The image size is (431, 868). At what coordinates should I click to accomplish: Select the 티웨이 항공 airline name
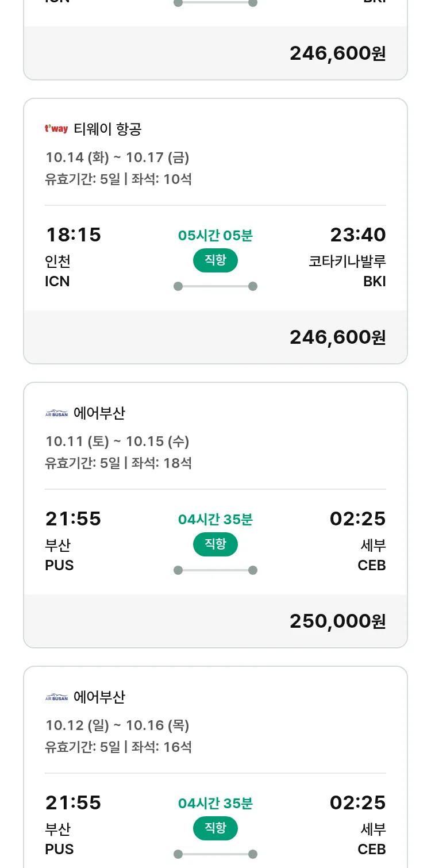[x=107, y=129]
